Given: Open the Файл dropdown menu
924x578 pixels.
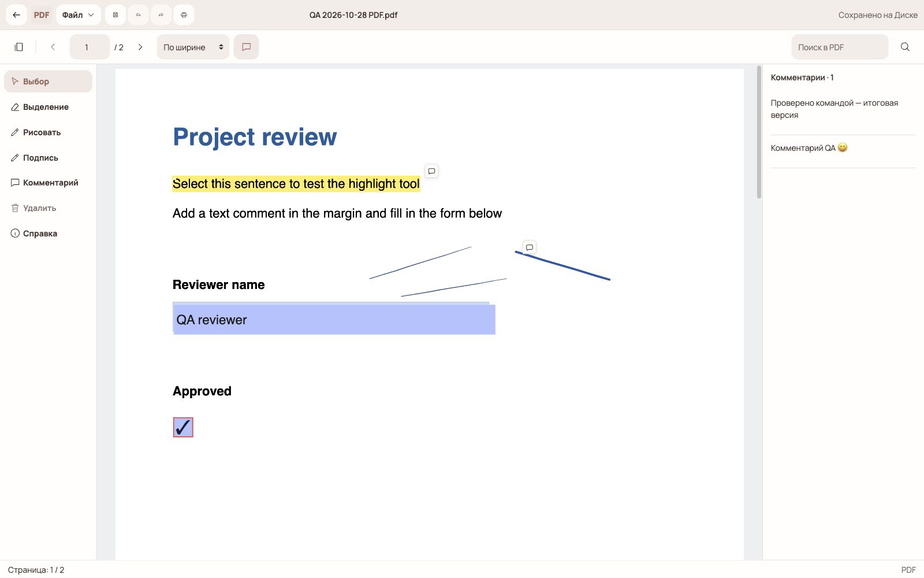Looking at the screenshot, I should tap(79, 15).
